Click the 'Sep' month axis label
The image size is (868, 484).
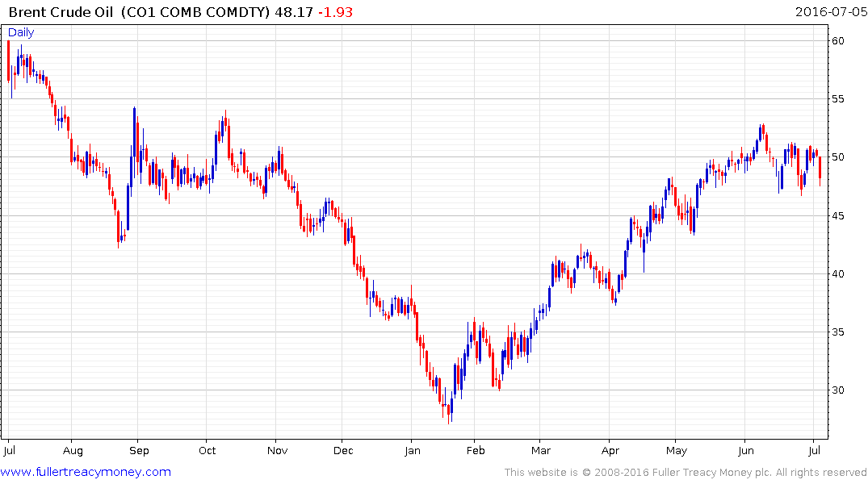139,451
